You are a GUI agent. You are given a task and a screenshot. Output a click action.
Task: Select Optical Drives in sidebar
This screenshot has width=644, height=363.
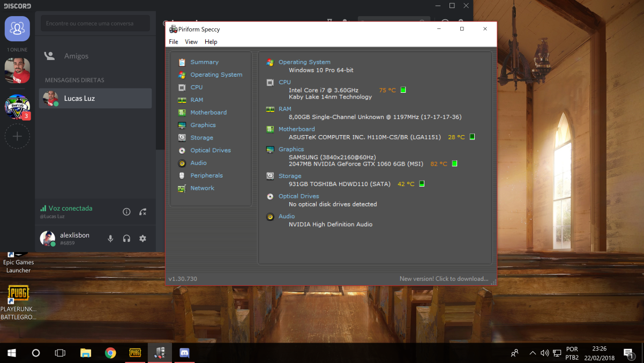pos(211,150)
